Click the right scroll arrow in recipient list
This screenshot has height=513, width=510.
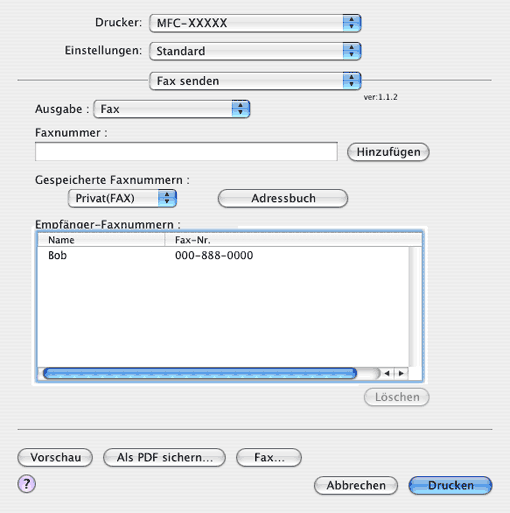(x=401, y=373)
